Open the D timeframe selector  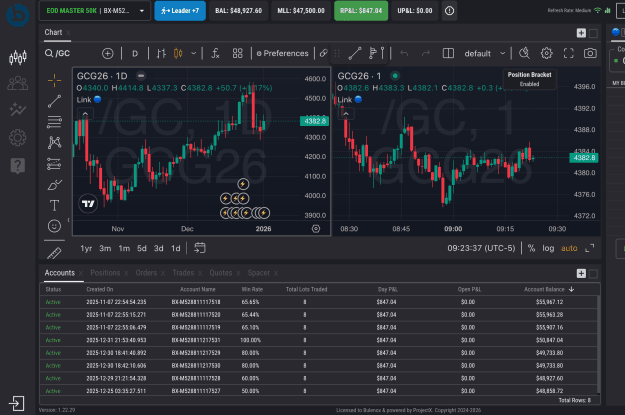[x=135, y=53]
